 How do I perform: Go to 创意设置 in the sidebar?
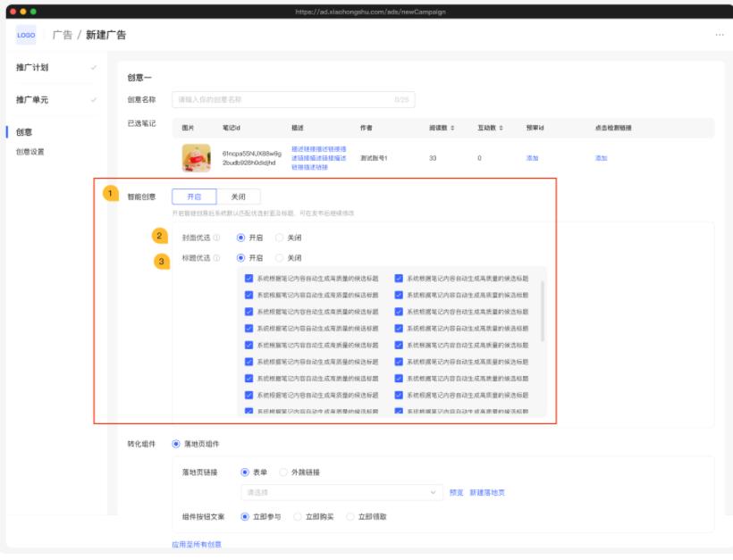29,152
